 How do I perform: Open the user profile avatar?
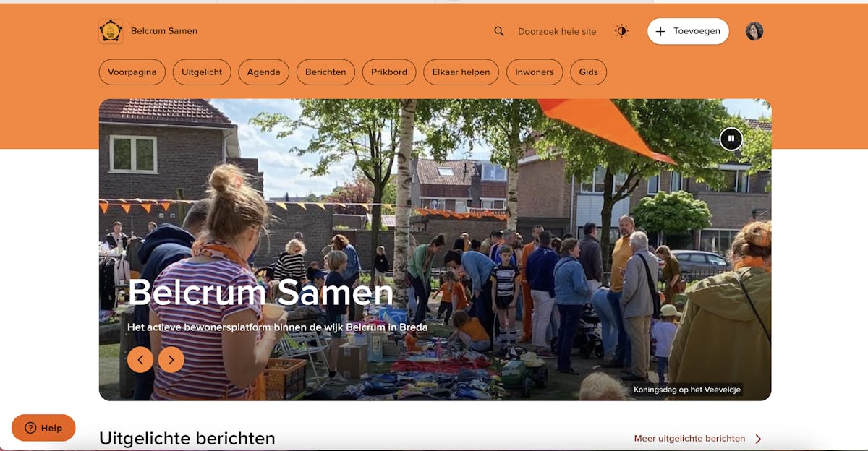[754, 31]
